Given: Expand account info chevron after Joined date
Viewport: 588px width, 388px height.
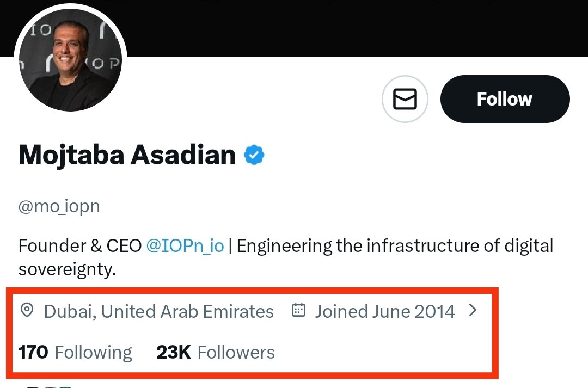Looking at the screenshot, I should pos(473,311).
